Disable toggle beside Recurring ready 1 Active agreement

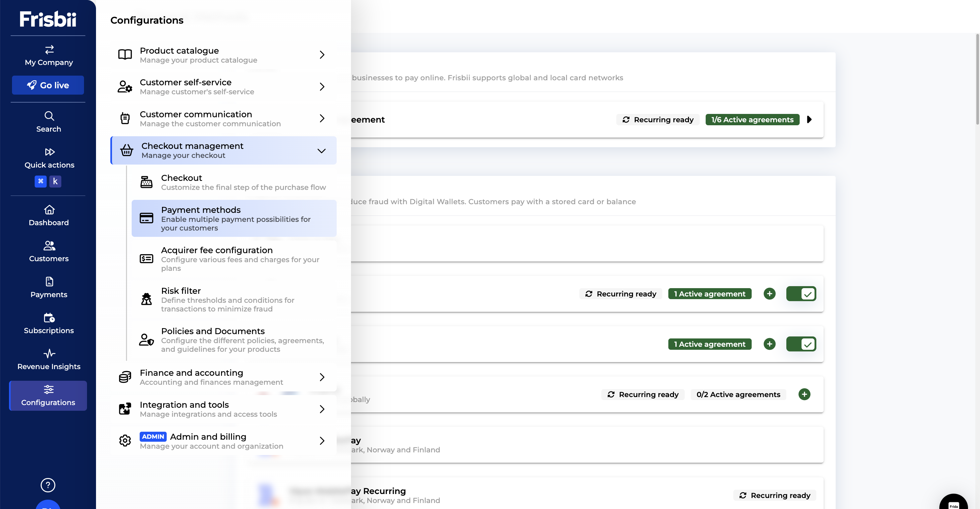coord(801,294)
